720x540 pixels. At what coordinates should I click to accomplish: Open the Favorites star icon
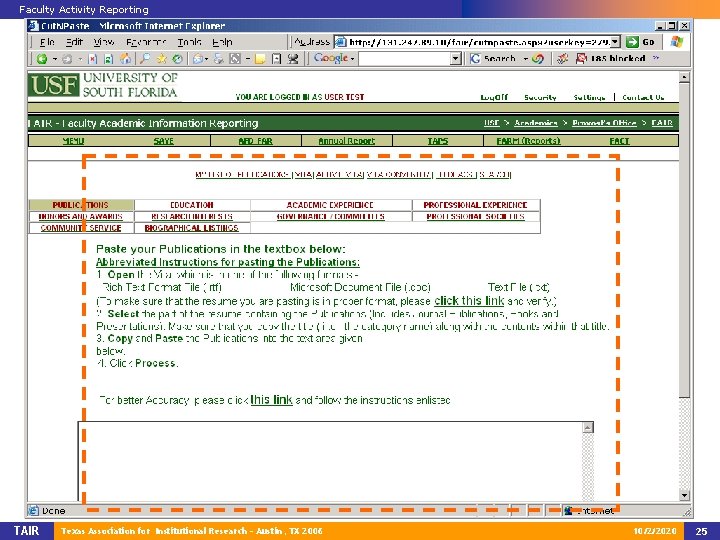[x=161, y=58]
